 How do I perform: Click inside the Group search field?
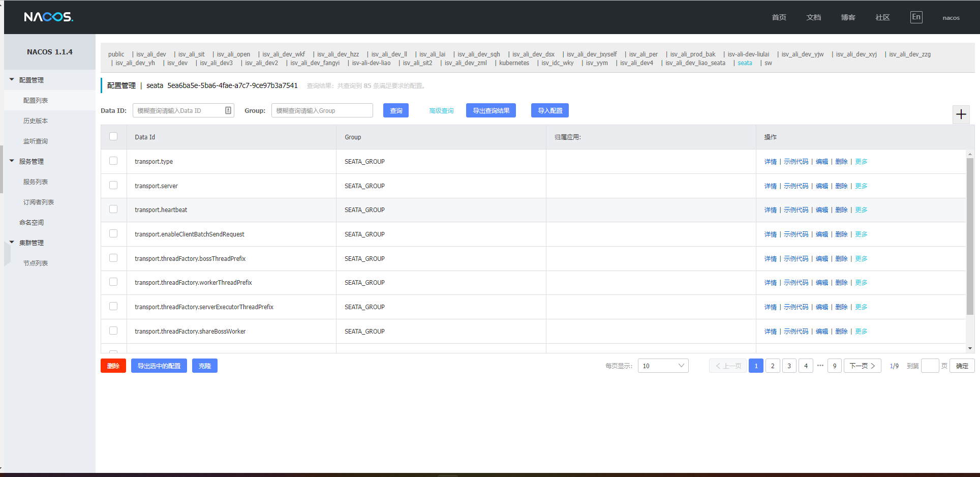pos(322,110)
